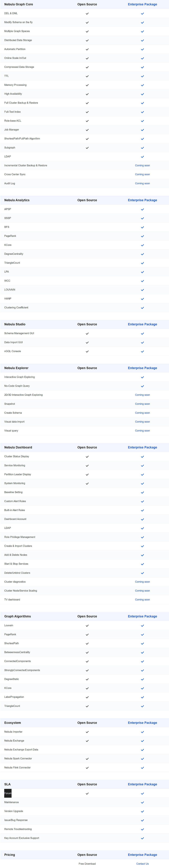The height and width of the screenshot is (868, 169).
Task: Click the checkmark for DDL & DML Open Source
Action: click(87, 13)
